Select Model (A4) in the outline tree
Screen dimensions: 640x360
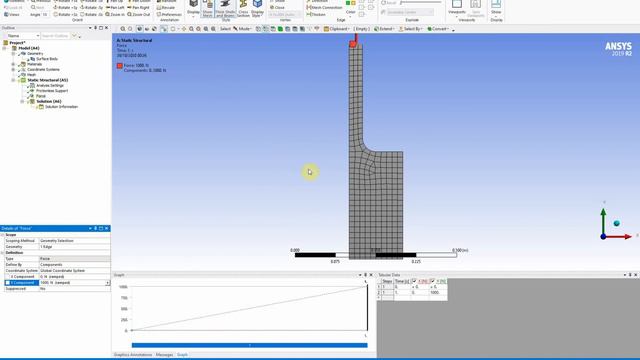29,48
